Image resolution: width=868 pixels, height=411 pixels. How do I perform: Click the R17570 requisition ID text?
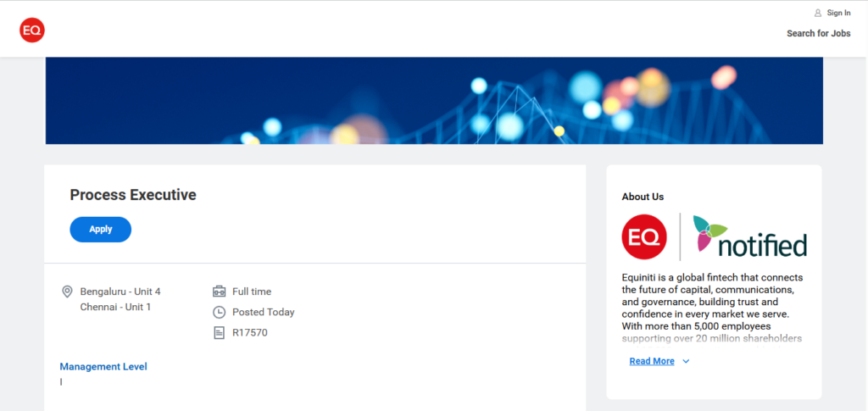(250, 332)
